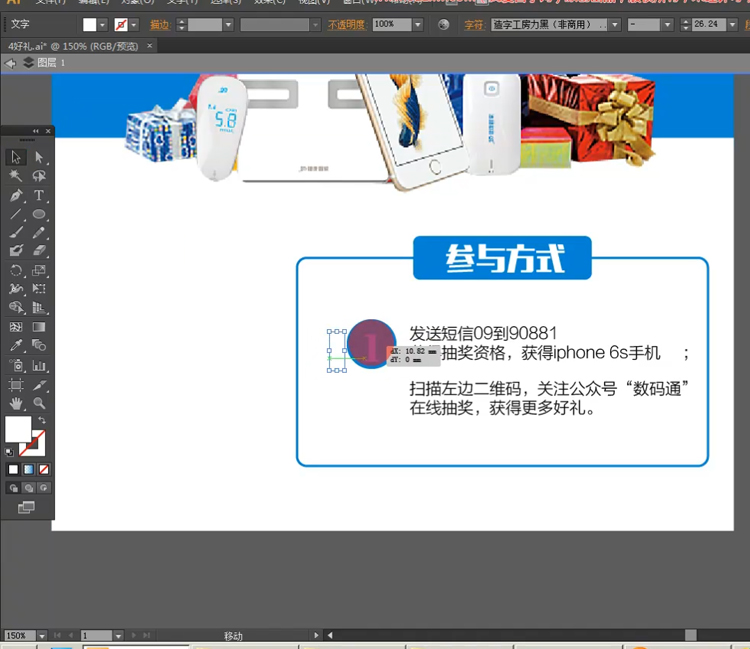Select the Zoom magnifier tool

point(40,403)
